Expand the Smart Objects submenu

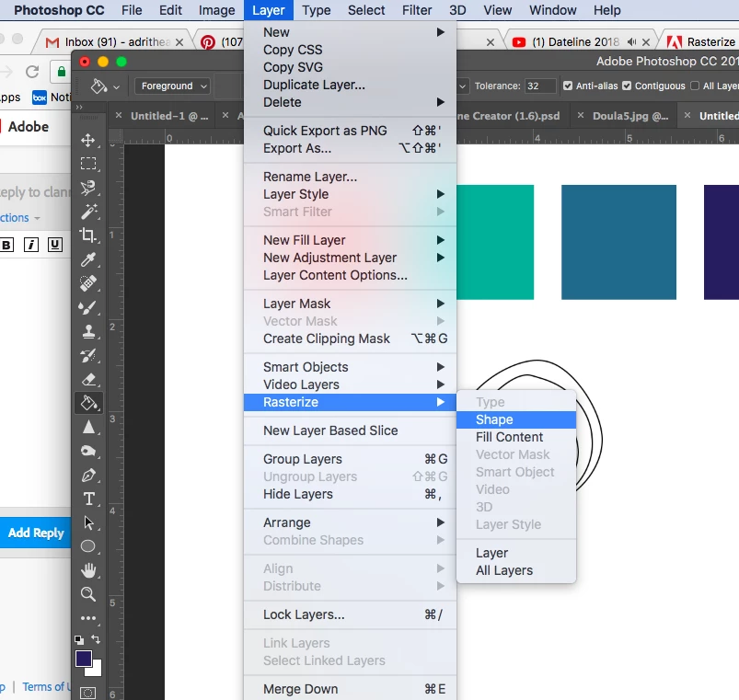coord(351,367)
